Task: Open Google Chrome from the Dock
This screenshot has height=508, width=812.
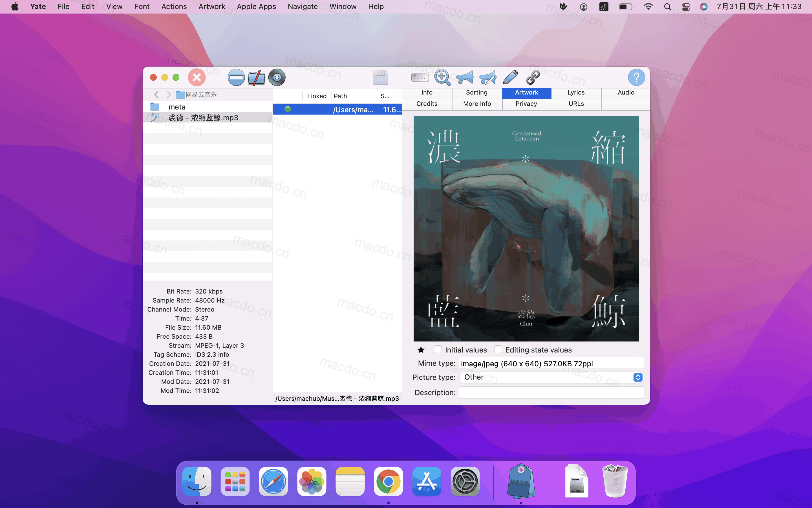Action: coord(388,481)
